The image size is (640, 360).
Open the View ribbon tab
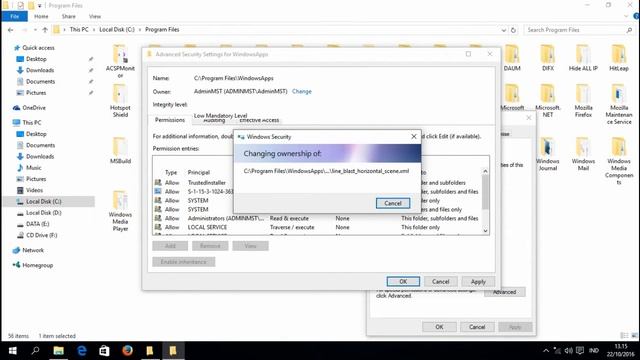95,16
